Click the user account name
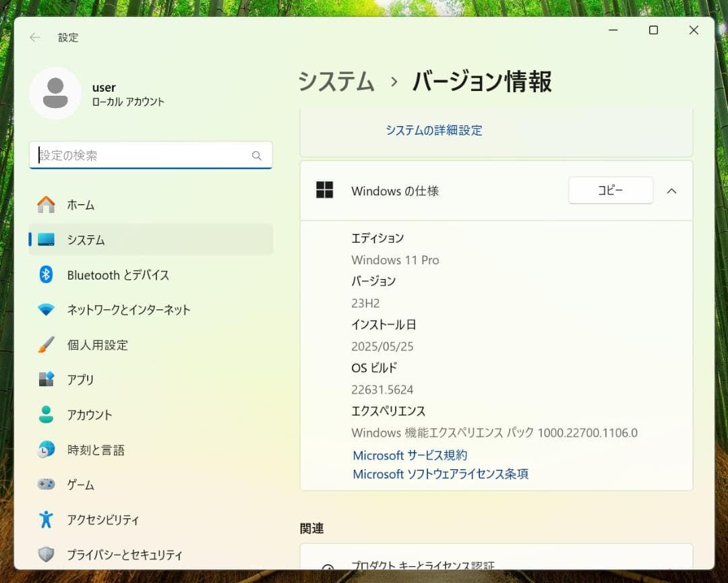This screenshot has width=728, height=583. coord(104,87)
